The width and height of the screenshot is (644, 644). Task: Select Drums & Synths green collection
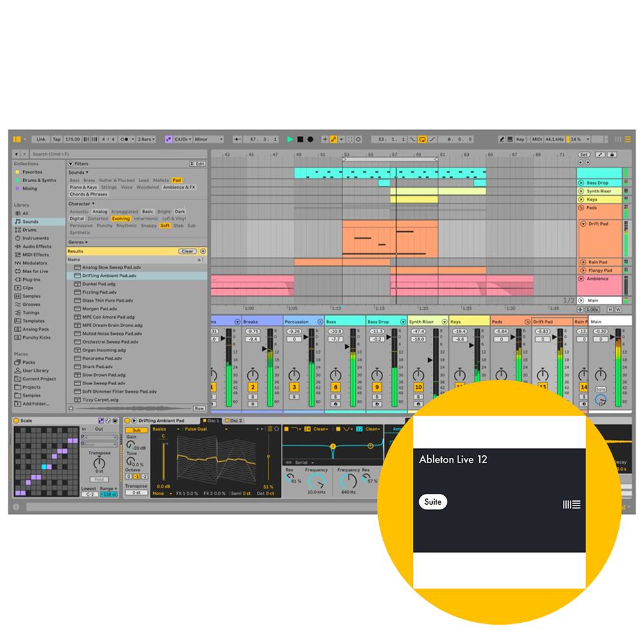tap(39, 180)
